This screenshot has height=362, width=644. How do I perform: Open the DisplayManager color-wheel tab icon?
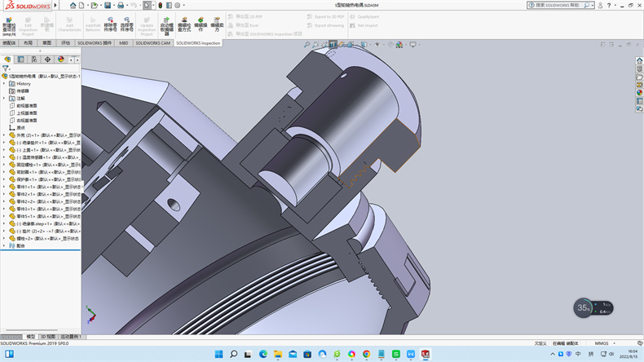point(60,60)
